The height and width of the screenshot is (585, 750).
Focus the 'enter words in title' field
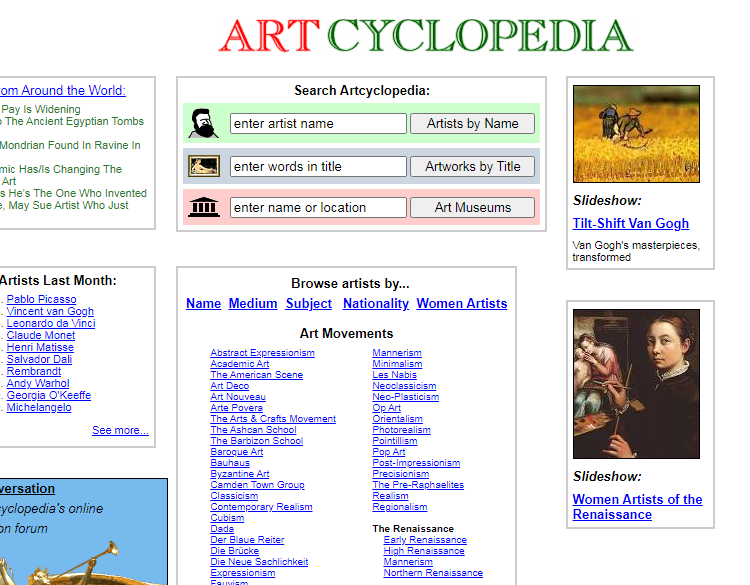(318, 166)
